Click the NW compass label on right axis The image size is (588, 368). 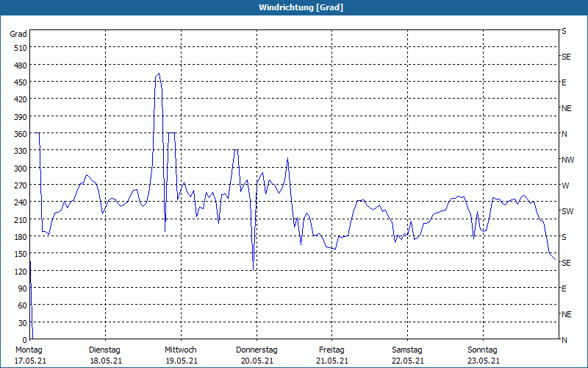pos(567,160)
